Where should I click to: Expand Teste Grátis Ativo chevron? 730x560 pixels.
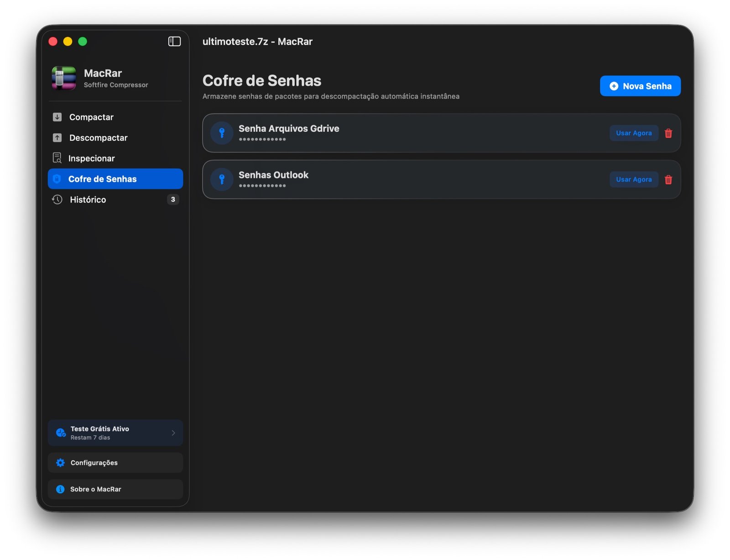tap(173, 433)
